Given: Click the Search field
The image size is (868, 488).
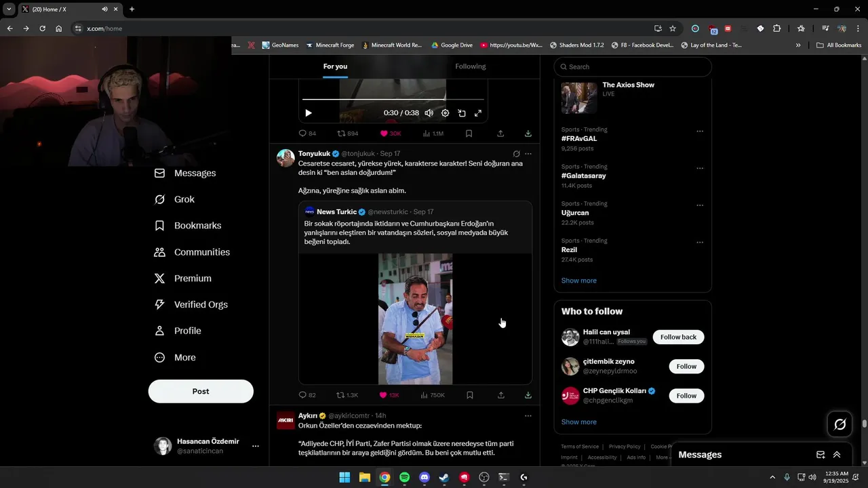Looking at the screenshot, I should point(633,66).
